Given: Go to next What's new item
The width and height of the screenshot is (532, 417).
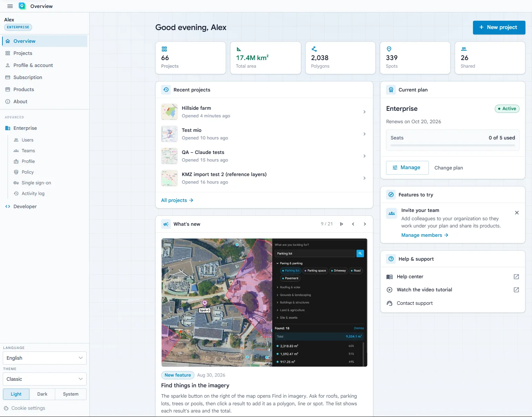Looking at the screenshot, I should pyautogui.click(x=365, y=224).
